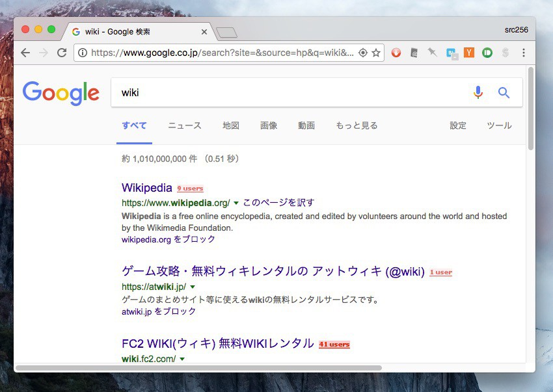Click the gray dollar sign extension icon
553x392 pixels.
coord(506,53)
